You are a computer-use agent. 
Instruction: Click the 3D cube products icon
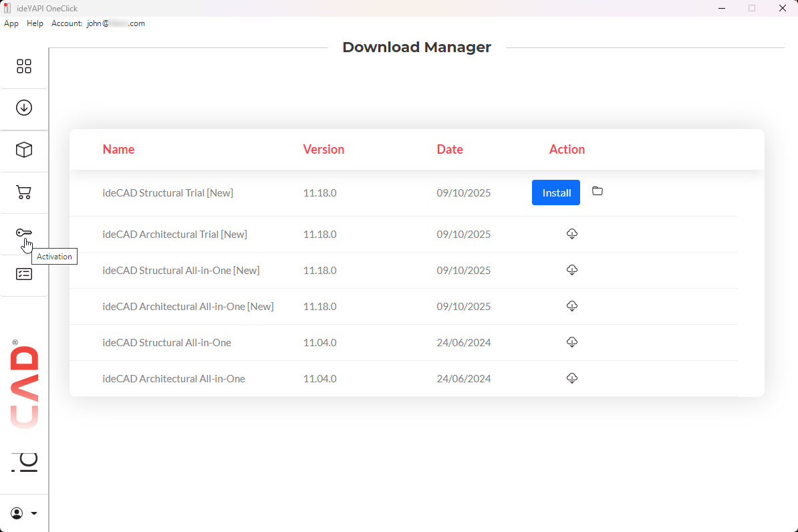pos(24,150)
